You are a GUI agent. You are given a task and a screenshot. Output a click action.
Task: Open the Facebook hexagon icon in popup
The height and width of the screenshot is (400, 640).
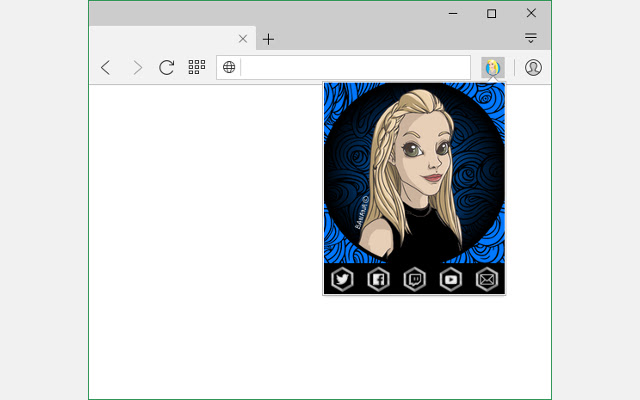point(378,280)
